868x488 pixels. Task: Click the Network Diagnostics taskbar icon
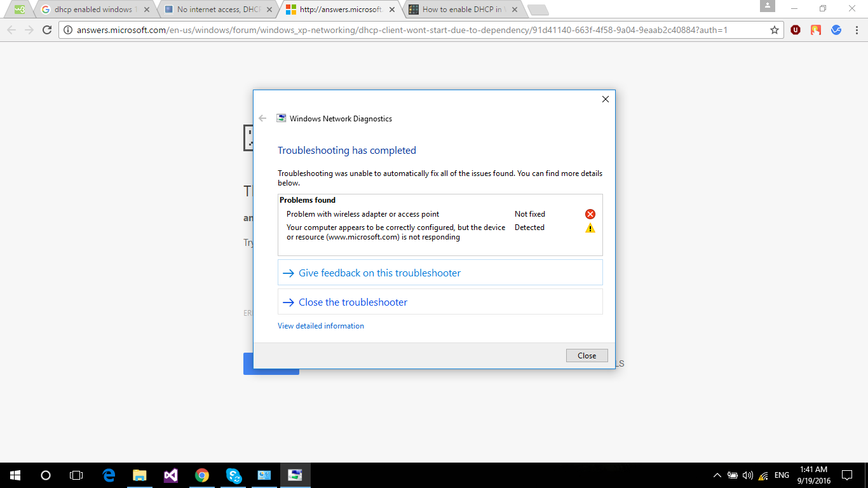tap(295, 475)
